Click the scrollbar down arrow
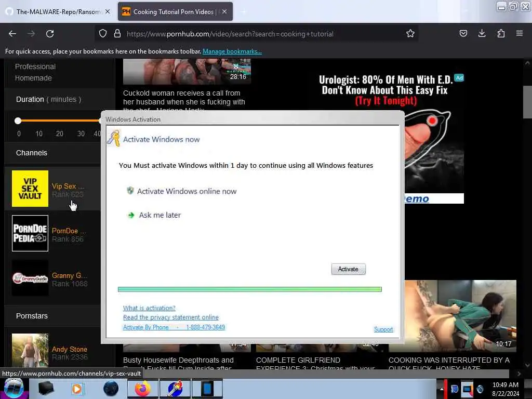Screen dimensions: 532x399 click(527, 365)
